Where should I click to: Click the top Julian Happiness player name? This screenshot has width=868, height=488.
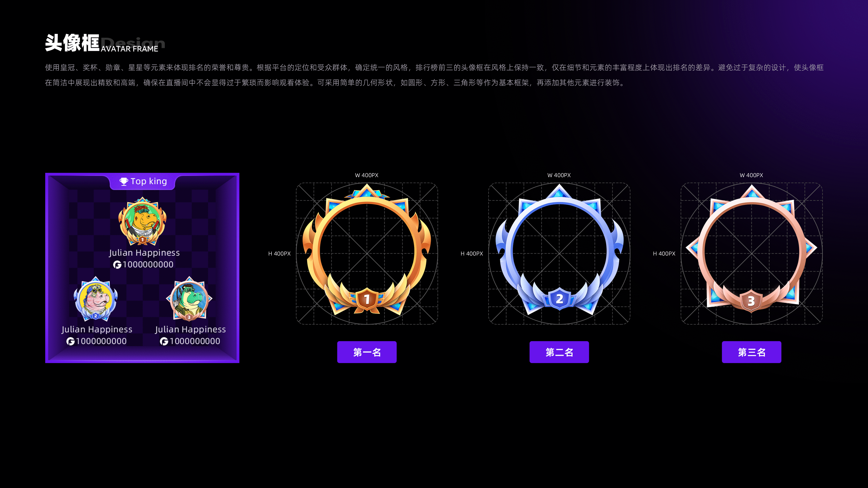pos(144,253)
